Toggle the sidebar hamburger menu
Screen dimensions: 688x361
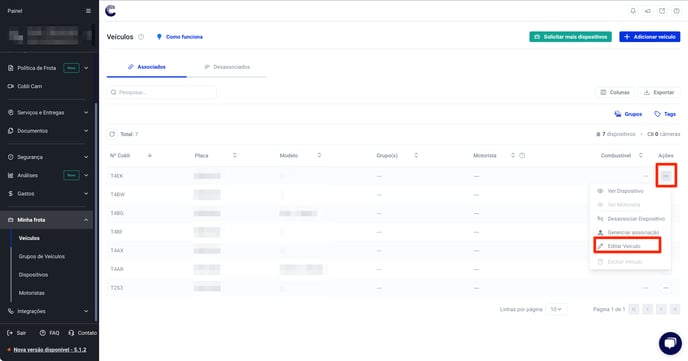88,11
